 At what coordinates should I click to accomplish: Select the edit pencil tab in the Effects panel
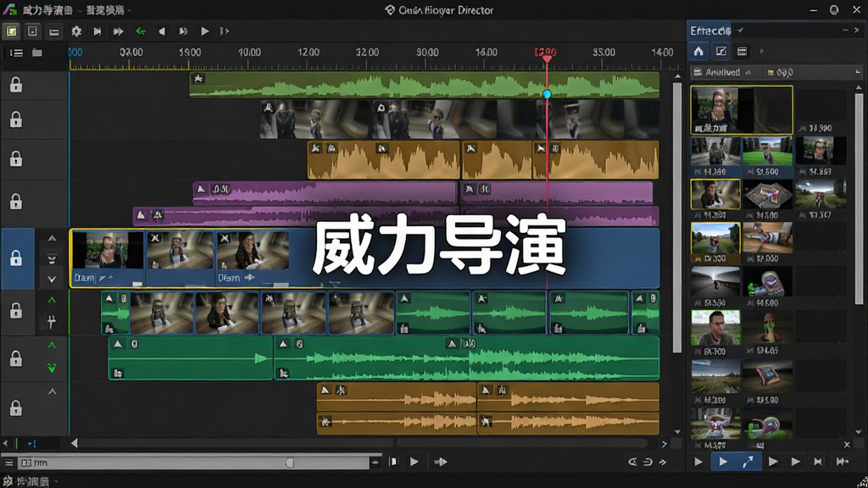721,52
